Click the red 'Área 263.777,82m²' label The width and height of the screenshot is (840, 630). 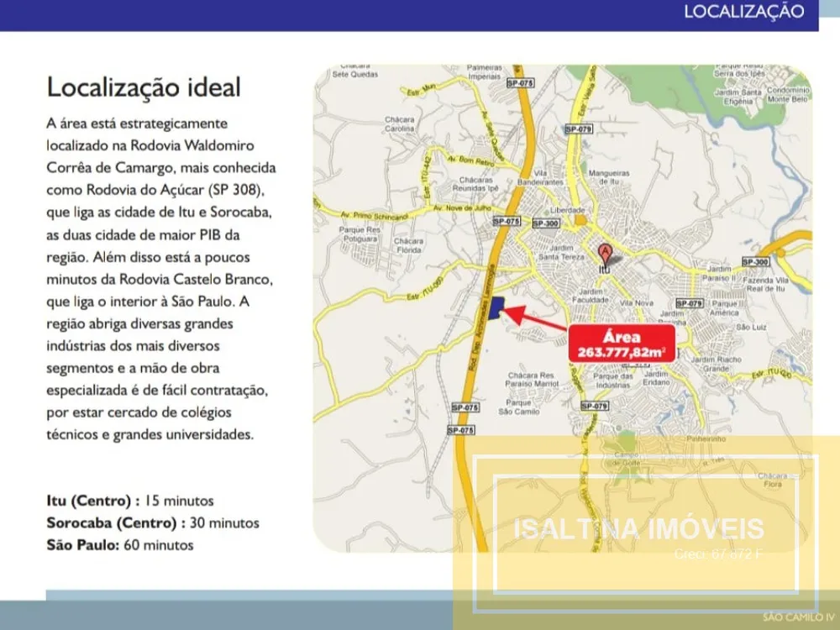622,344
